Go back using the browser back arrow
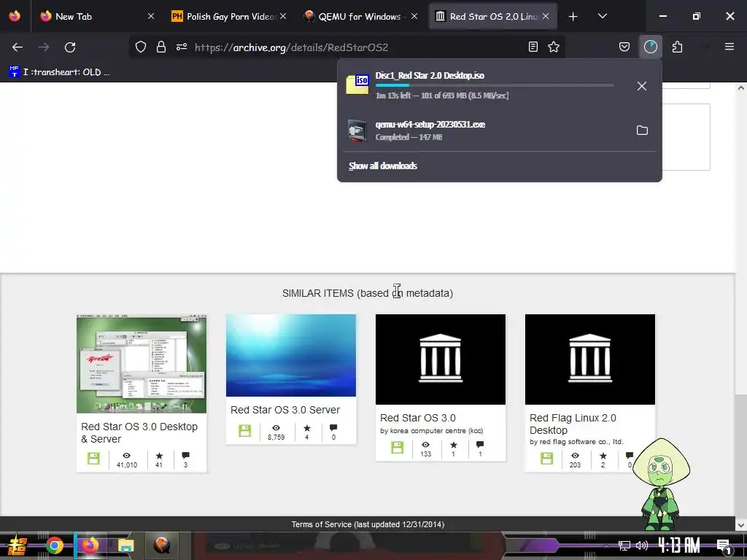Screen dimensions: 747x560 (18, 47)
